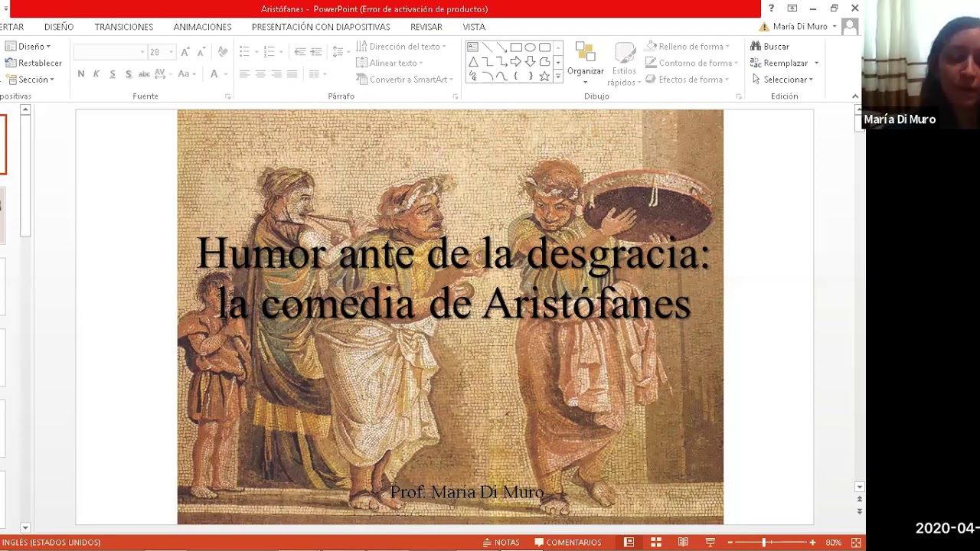Image resolution: width=980 pixels, height=551 pixels.
Task: Toggle strikethrough abc formatting
Action: [x=144, y=74]
